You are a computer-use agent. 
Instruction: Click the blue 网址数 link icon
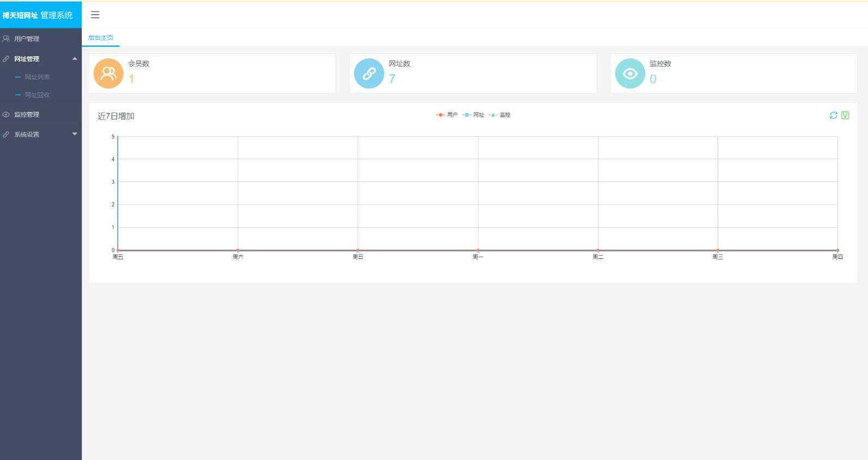click(x=369, y=74)
